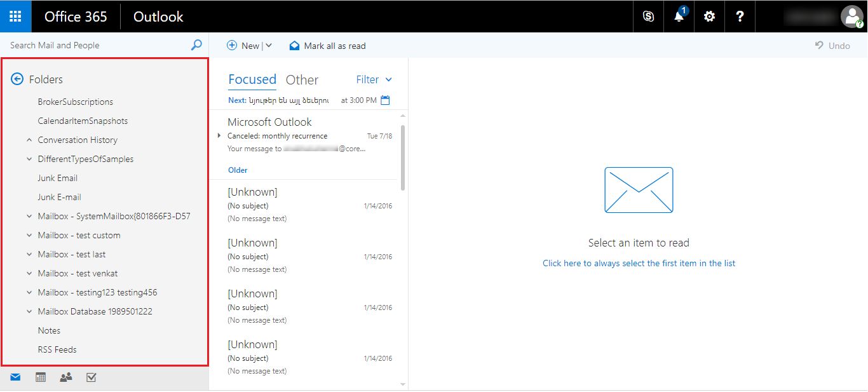
Task: Select the CalendarItemSnapshots folder
Action: coord(83,121)
